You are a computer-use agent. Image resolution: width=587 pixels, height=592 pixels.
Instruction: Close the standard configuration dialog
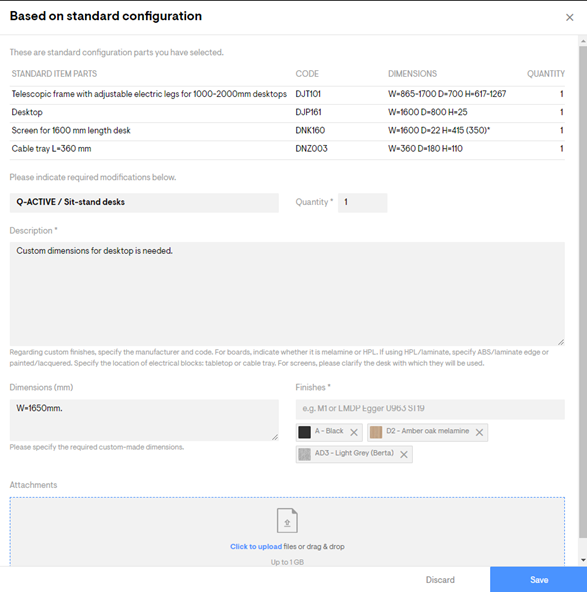tap(569, 17)
